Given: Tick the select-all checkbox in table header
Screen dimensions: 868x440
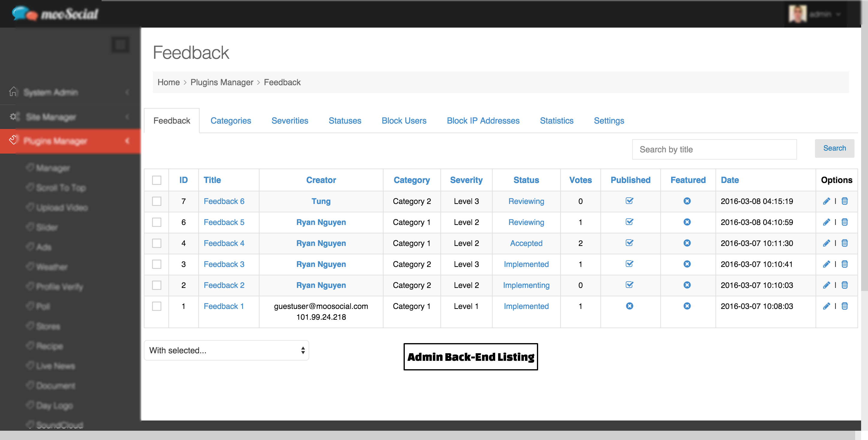Looking at the screenshot, I should pyautogui.click(x=156, y=180).
